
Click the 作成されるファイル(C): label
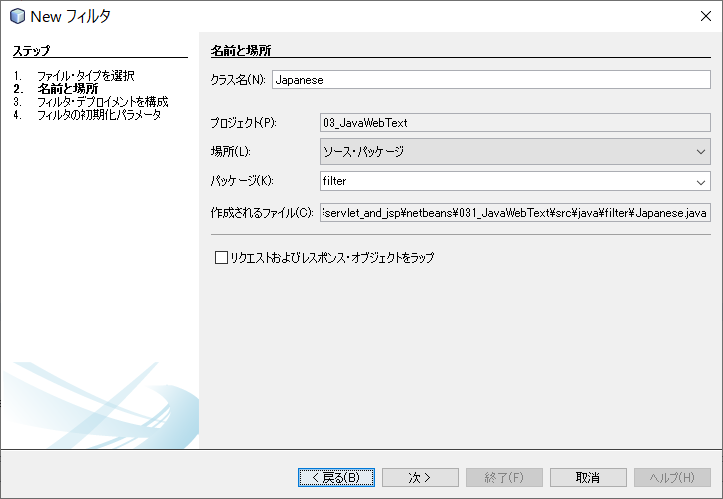pyautogui.click(x=262, y=213)
